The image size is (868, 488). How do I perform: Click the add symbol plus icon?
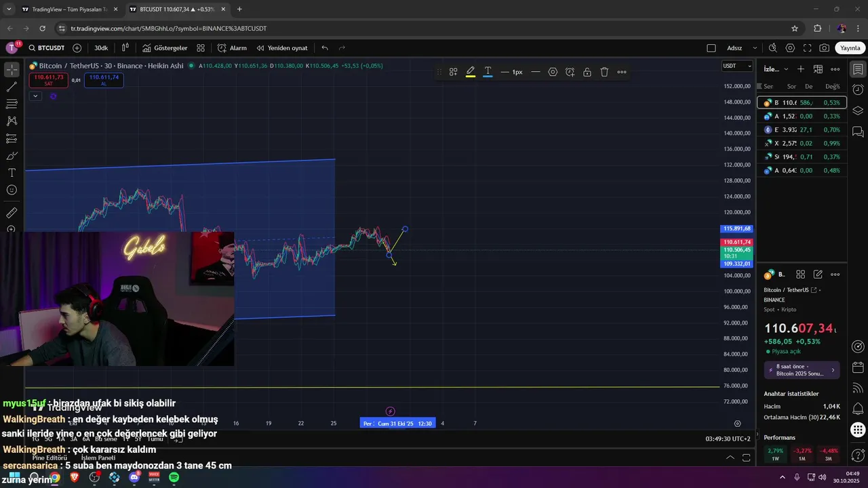point(77,48)
